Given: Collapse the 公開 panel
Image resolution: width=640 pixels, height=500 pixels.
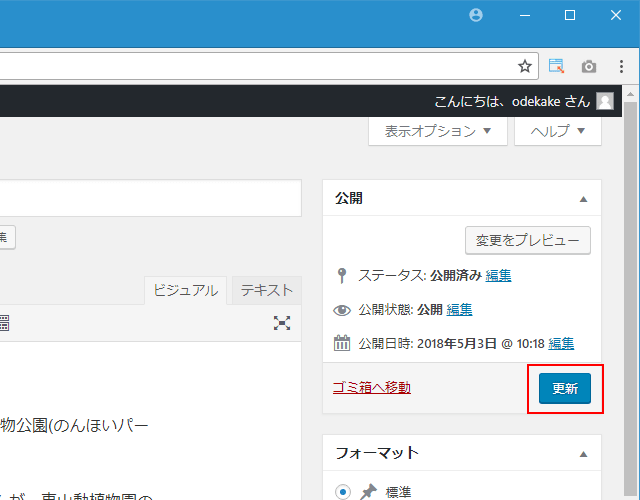Looking at the screenshot, I should 583,199.
